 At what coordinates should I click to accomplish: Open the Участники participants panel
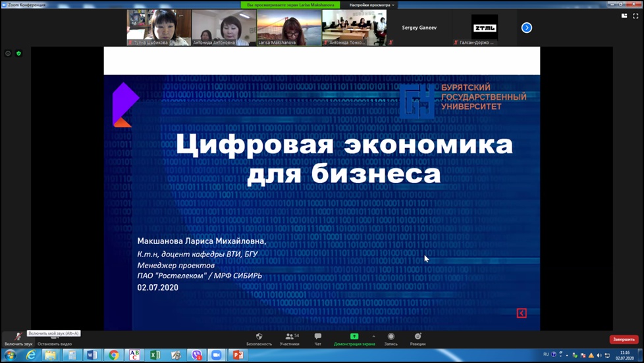[289, 337]
